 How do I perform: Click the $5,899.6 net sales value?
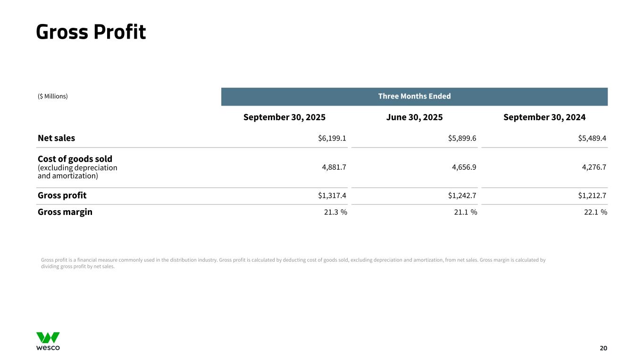tap(462, 138)
